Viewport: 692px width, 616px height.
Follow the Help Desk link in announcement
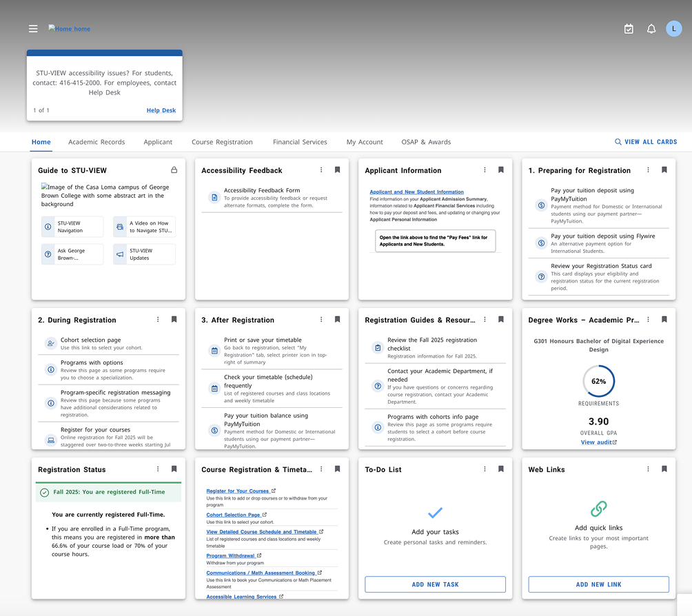[161, 110]
